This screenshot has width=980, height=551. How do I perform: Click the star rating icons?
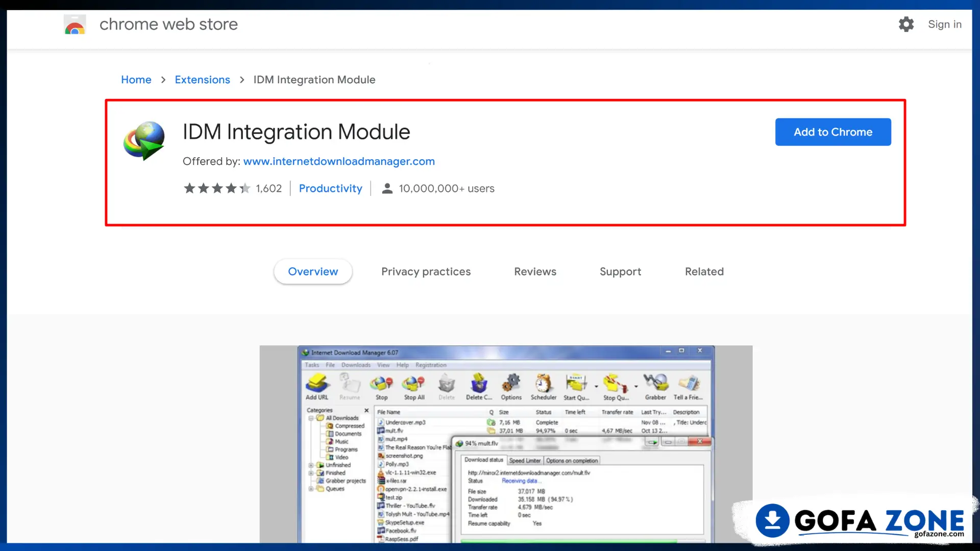click(217, 188)
